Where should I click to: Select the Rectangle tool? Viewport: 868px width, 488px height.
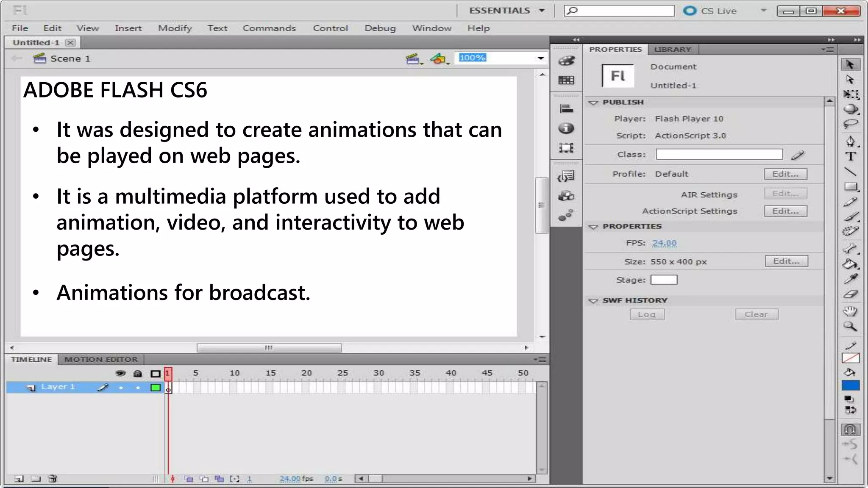[x=851, y=187]
